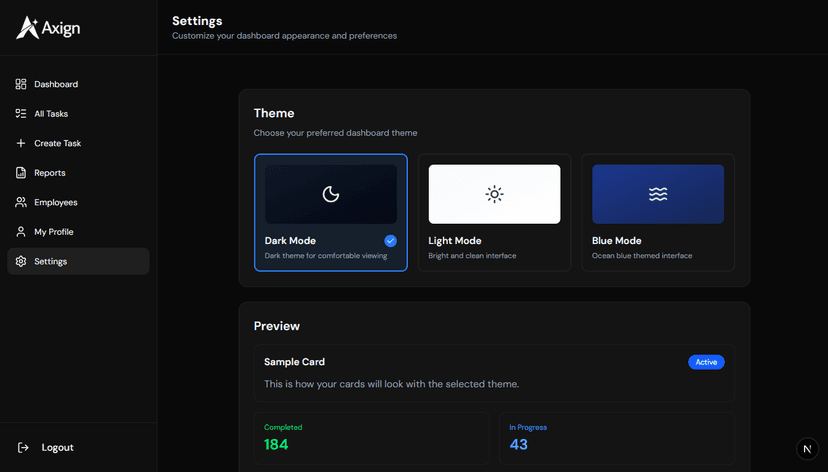This screenshot has height=472, width=828.
Task: Click the blue checkmark on Dark Mode
Action: [390, 241]
